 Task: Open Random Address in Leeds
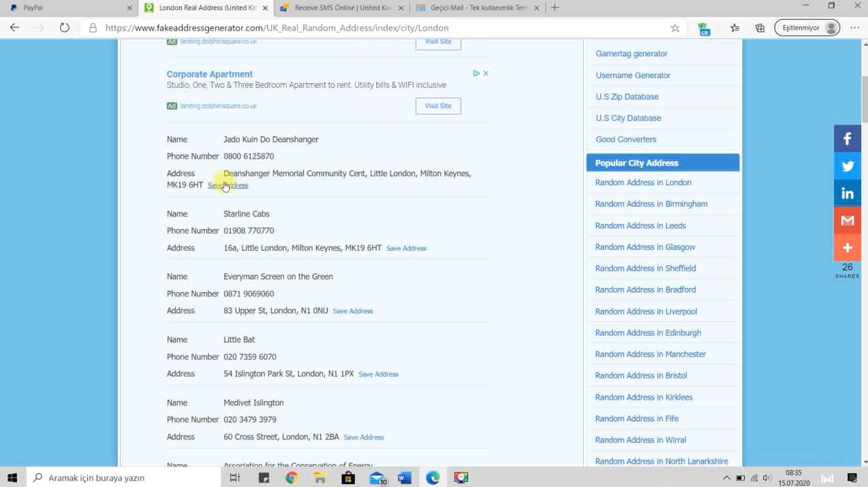coord(640,225)
